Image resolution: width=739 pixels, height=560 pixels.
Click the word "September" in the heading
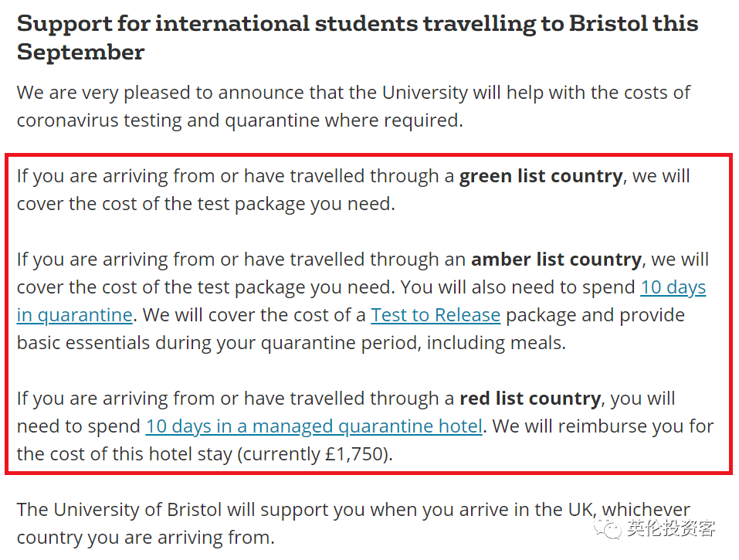pyautogui.click(x=80, y=53)
